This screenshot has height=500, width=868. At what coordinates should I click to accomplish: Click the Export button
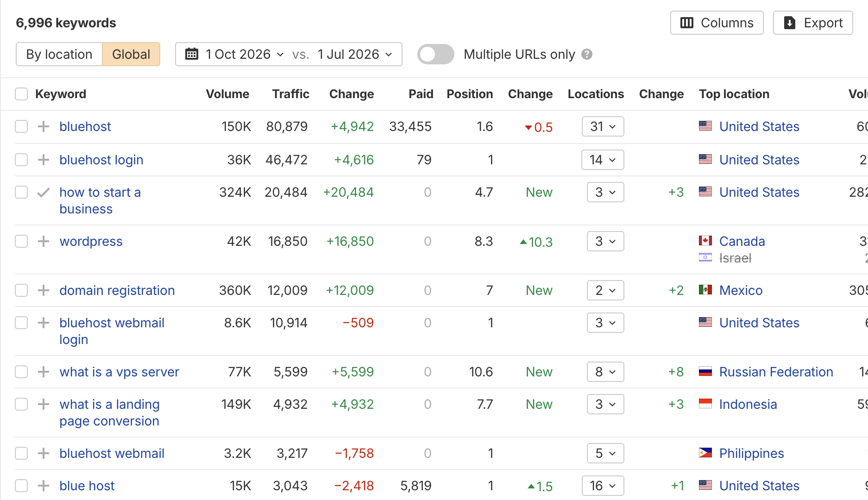click(x=813, y=23)
